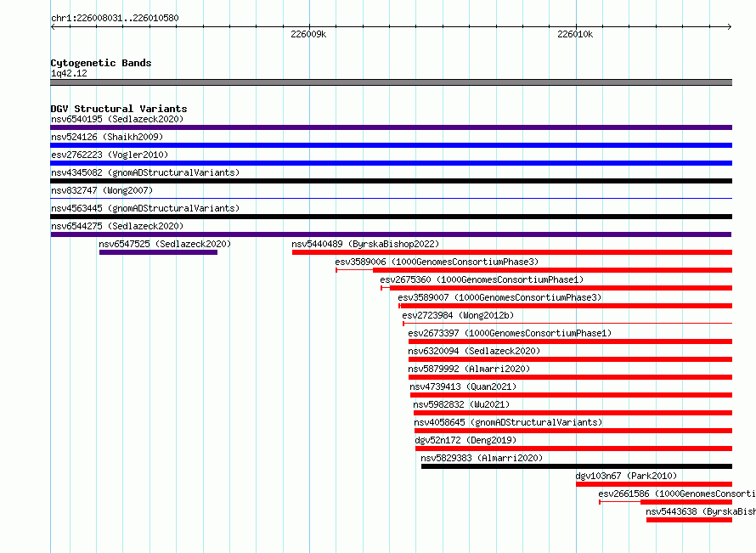
Task: Select the nsv832747 (Wong2007) label
Action: tap(102, 190)
